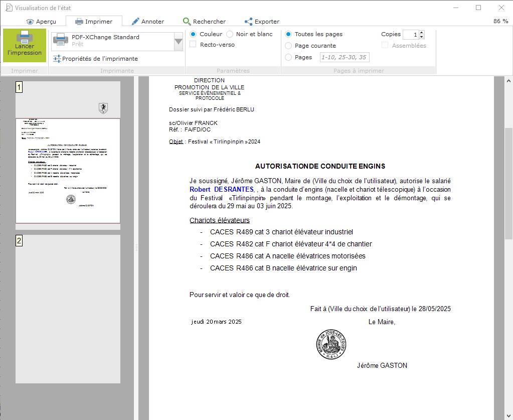513x420 pixels.
Task: Open Propriétés de l'imprimante
Action: pos(99,59)
